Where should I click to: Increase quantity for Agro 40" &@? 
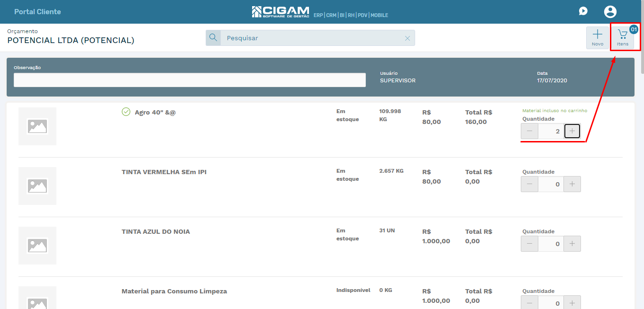pos(572,131)
